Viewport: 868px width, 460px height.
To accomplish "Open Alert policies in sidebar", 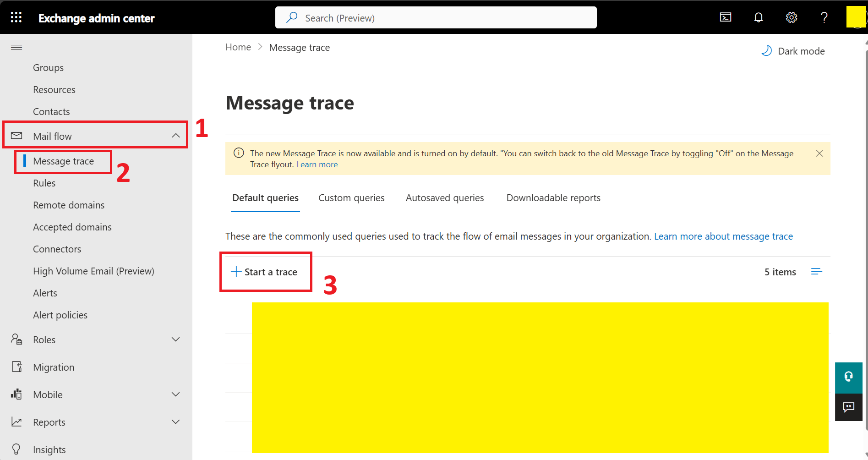I will (60, 315).
